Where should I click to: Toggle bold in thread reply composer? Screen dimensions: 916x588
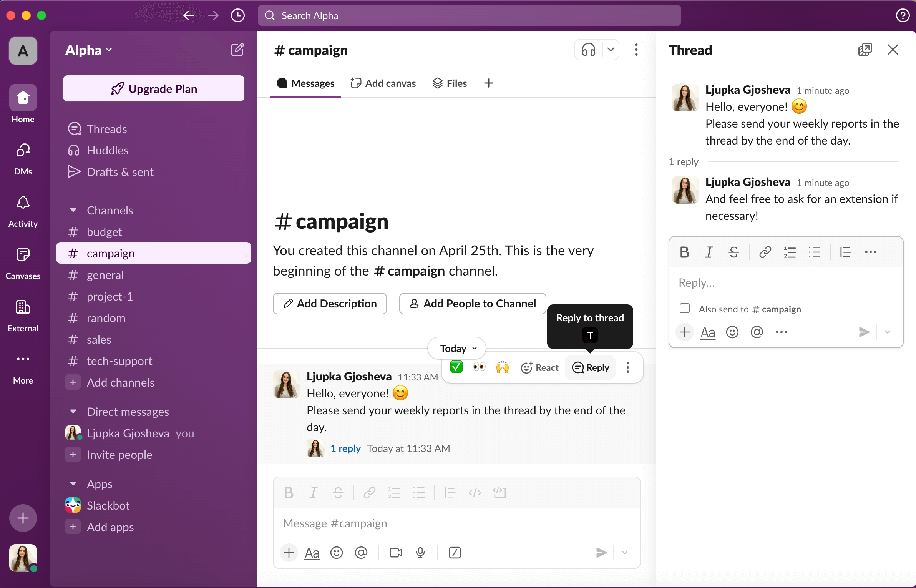[684, 252]
